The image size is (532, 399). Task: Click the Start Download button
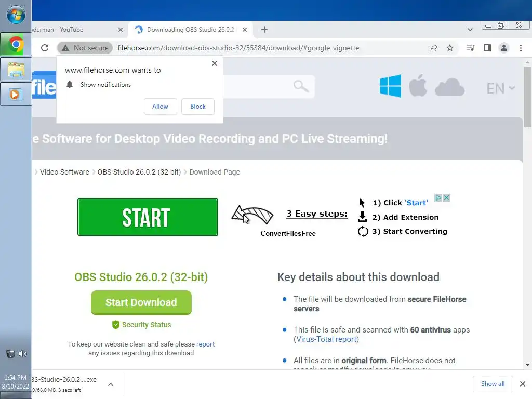(x=141, y=302)
